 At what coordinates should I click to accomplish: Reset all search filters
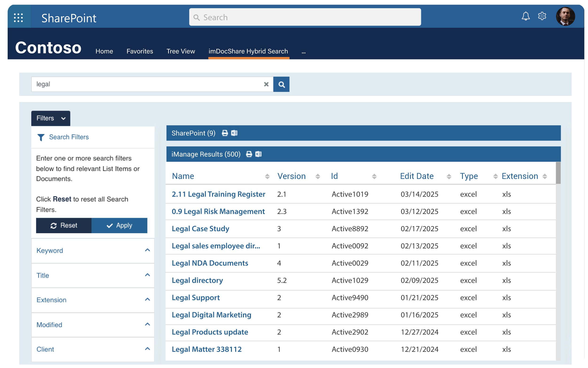pyautogui.click(x=64, y=225)
